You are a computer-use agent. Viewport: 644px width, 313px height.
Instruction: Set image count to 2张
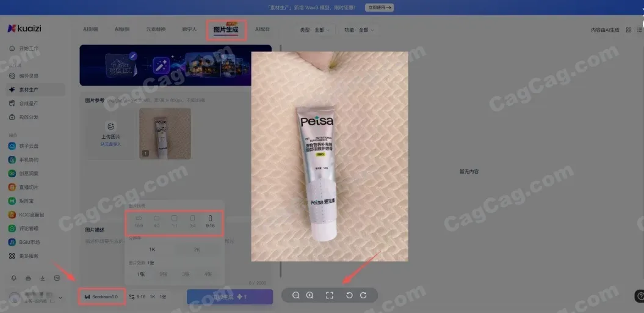tap(163, 274)
